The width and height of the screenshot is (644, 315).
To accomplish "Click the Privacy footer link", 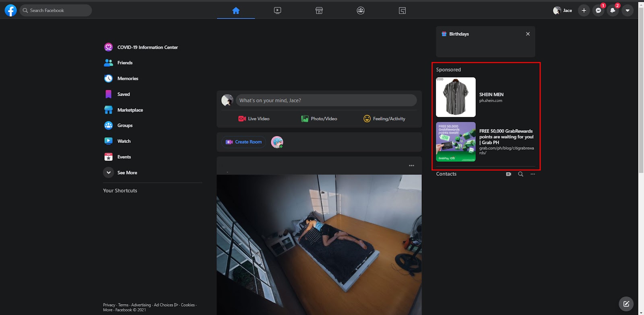I will 109,305.
